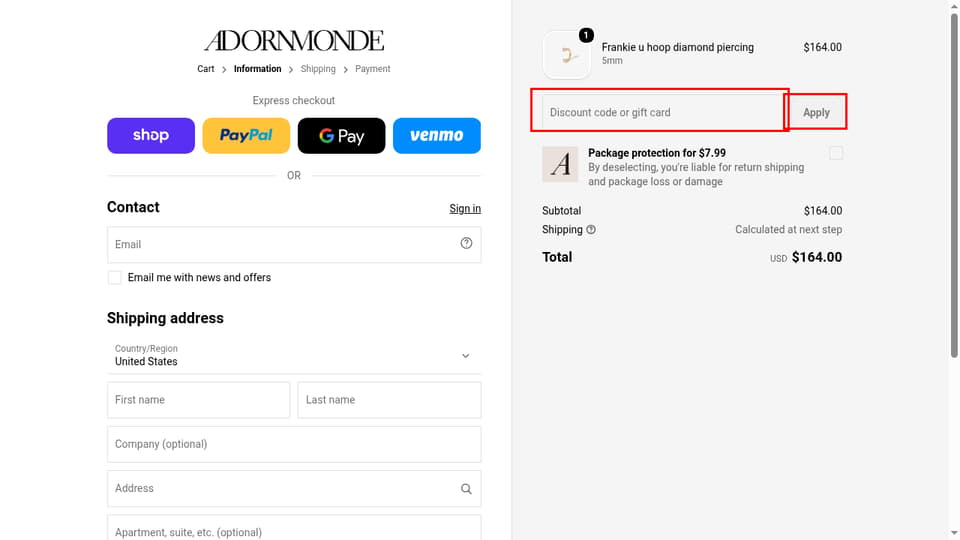Check out with Shop Pay
Viewport: 960px width, 540px height.
point(151,135)
